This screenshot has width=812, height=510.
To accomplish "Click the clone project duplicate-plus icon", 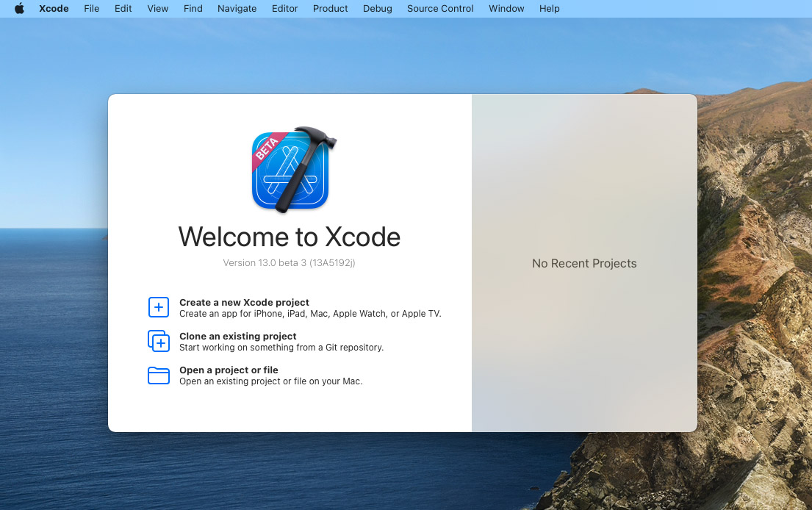I will tap(159, 341).
